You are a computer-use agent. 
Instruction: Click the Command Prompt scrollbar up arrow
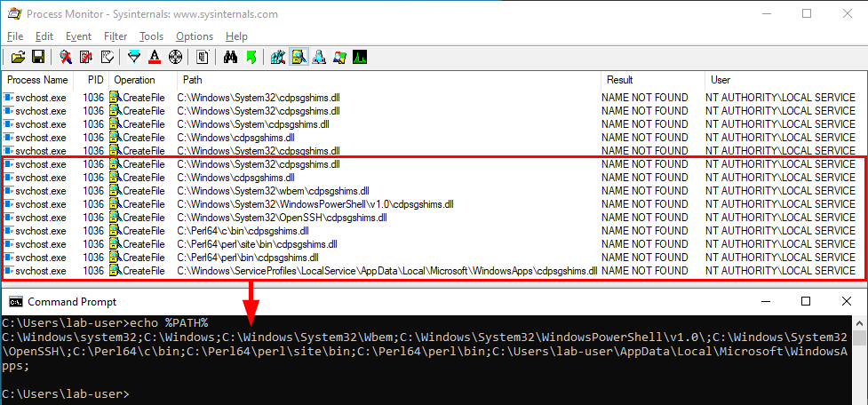click(860, 322)
